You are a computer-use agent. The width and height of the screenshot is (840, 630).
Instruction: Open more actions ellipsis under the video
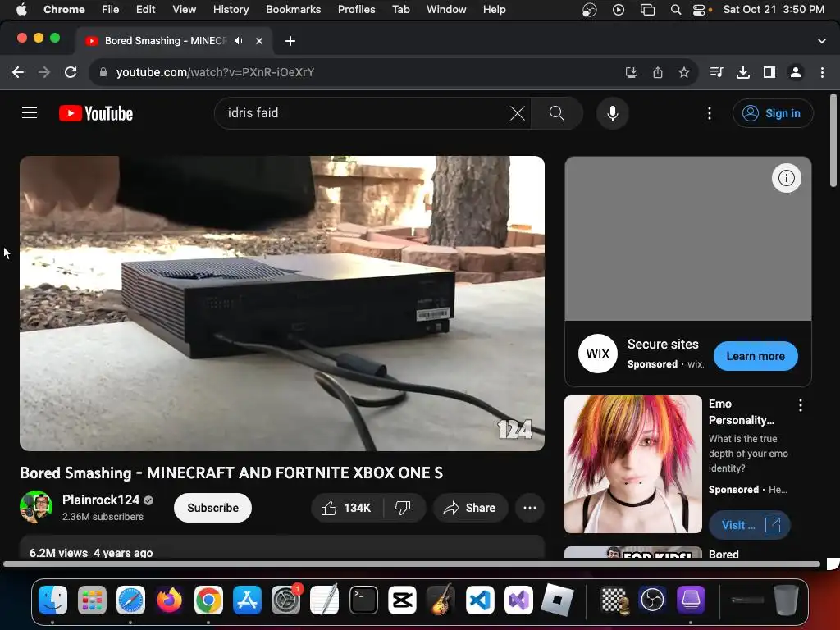529,508
